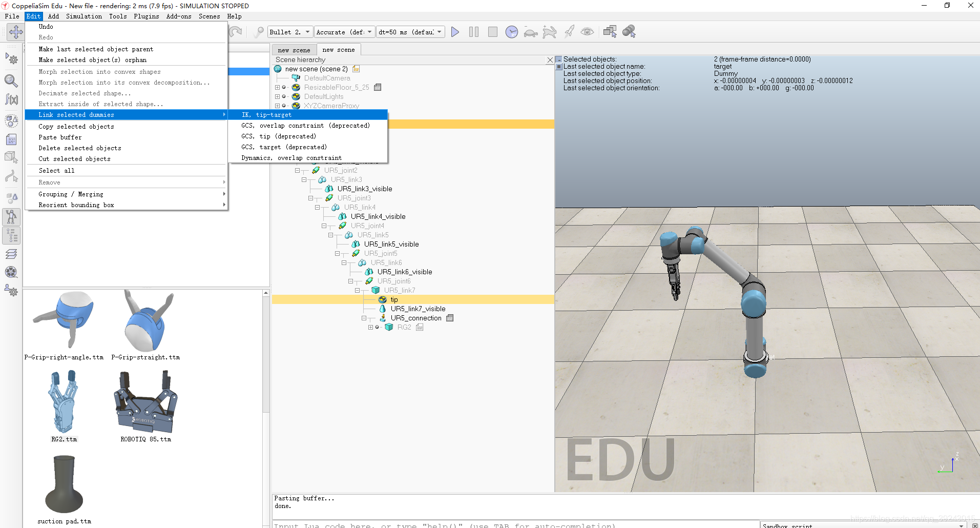Open Plugins menu in menu bar
The height and width of the screenshot is (528, 980).
click(x=147, y=16)
